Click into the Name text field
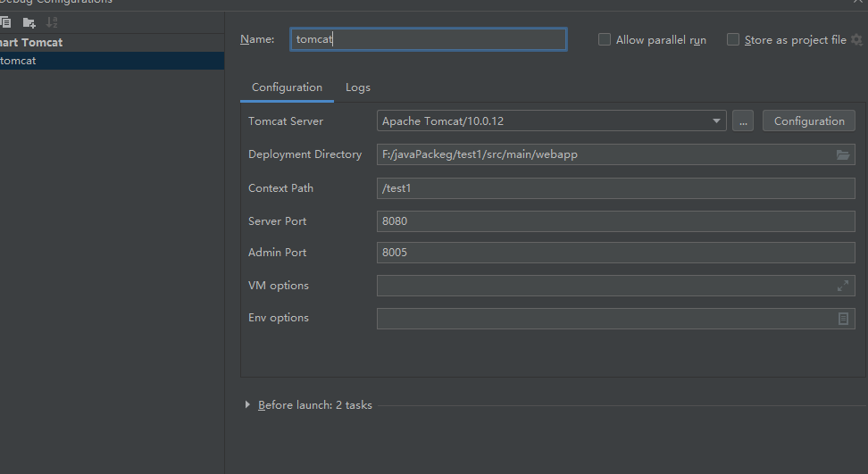The height and width of the screenshot is (474, 868). [x=429, y=39]
